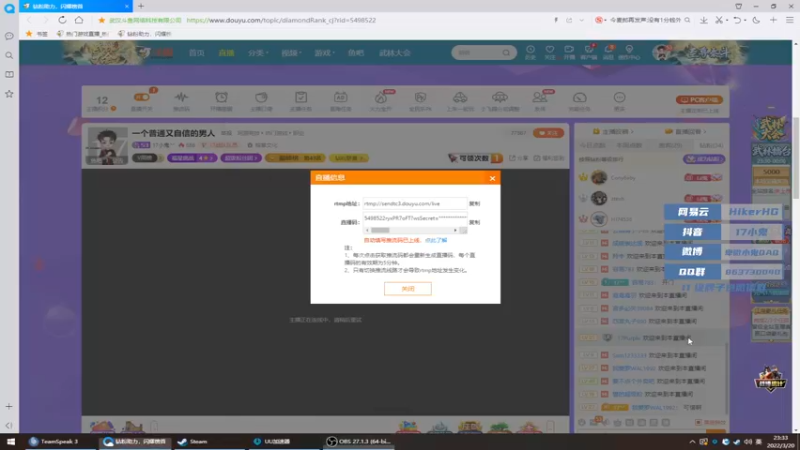
Task: Click the streamer avatar thumbnail
Action: (107, 146)
